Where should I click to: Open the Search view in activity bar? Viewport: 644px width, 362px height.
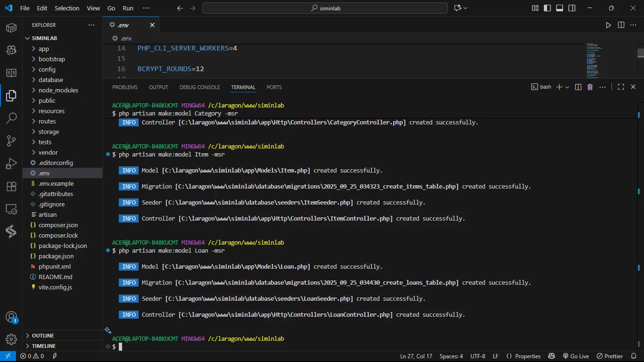coord(11,118)
